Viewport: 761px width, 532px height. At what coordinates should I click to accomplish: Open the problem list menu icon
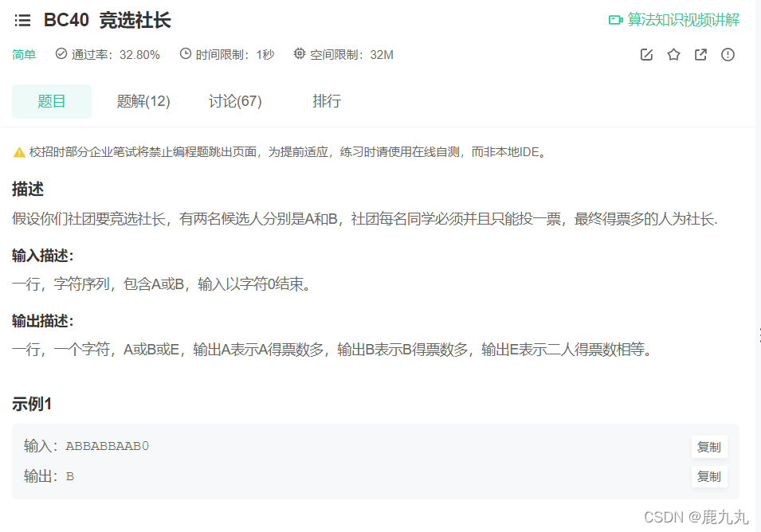pos(22,21)
